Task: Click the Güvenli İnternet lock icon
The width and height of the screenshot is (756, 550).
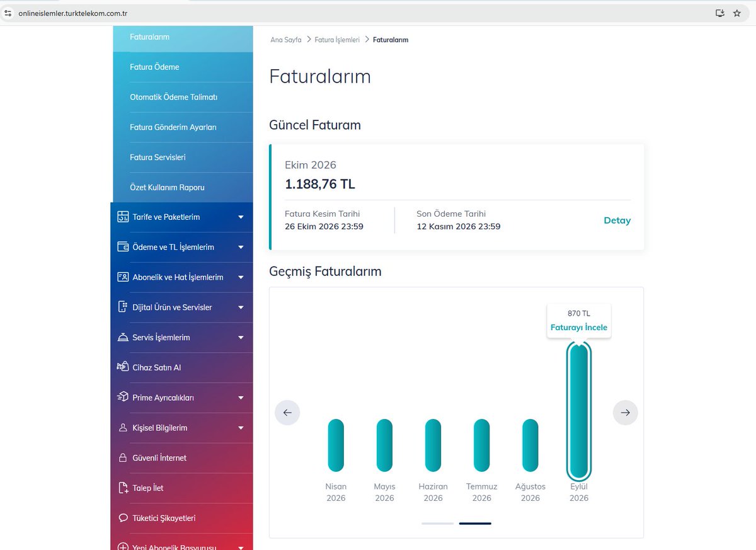Action: 123,458
